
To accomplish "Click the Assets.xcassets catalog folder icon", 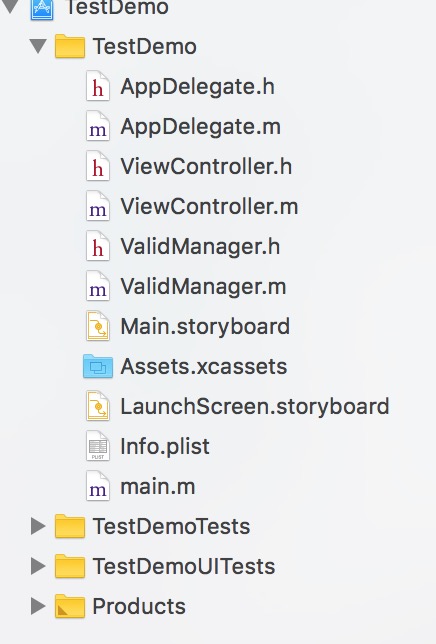I will click(98, 366).
